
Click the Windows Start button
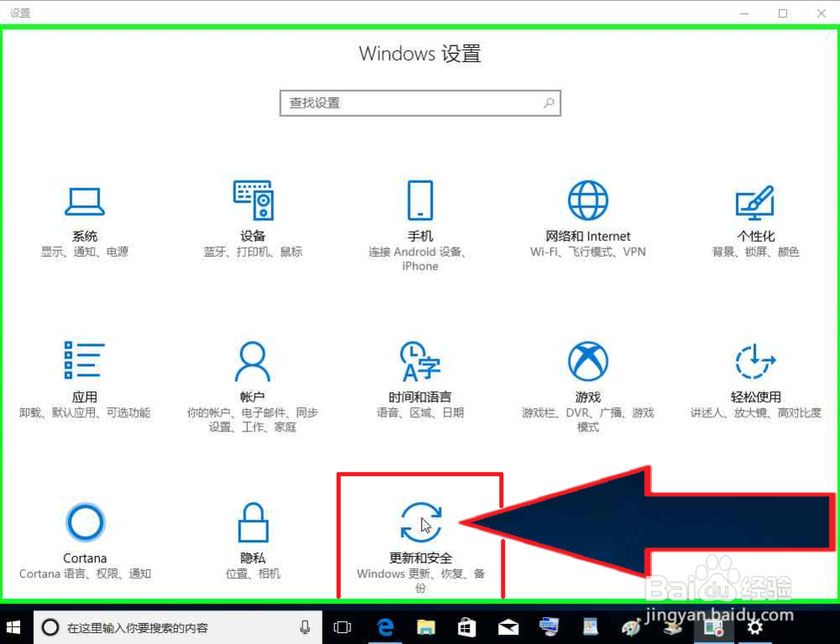click(13, 626)
